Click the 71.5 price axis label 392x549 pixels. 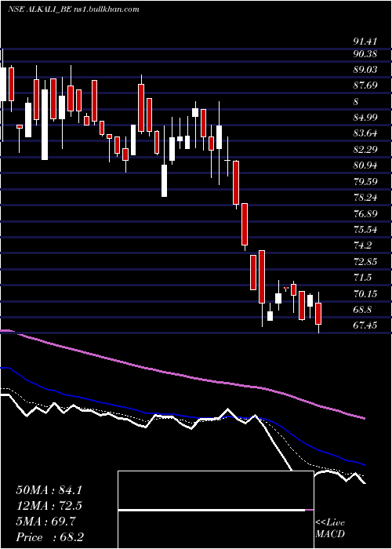click(362, 278)
